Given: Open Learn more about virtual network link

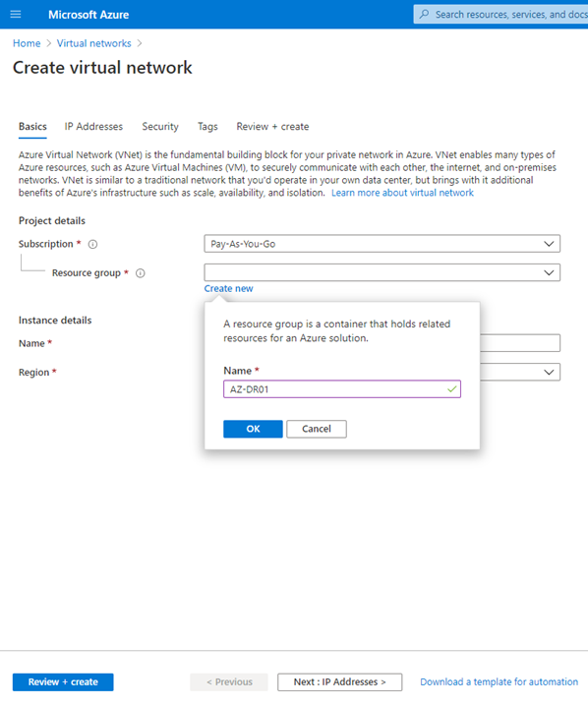Looking at the screenshot, I should coord(402,193).
